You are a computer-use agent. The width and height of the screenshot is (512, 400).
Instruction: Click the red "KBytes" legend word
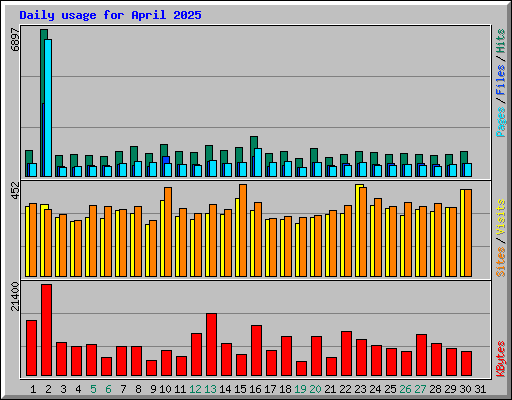[501, 359]
